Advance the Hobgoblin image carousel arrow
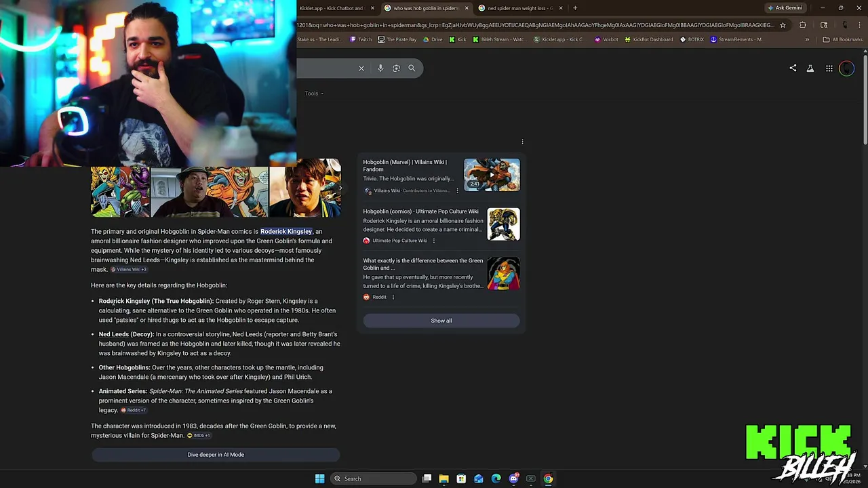This screenshot has height=488, width=868. tap(340, 188)
